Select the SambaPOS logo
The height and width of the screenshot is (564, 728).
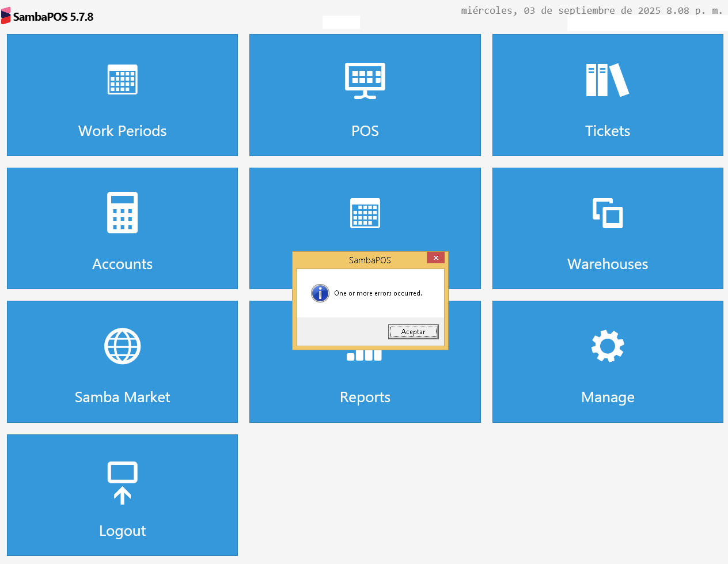point(7,16)
